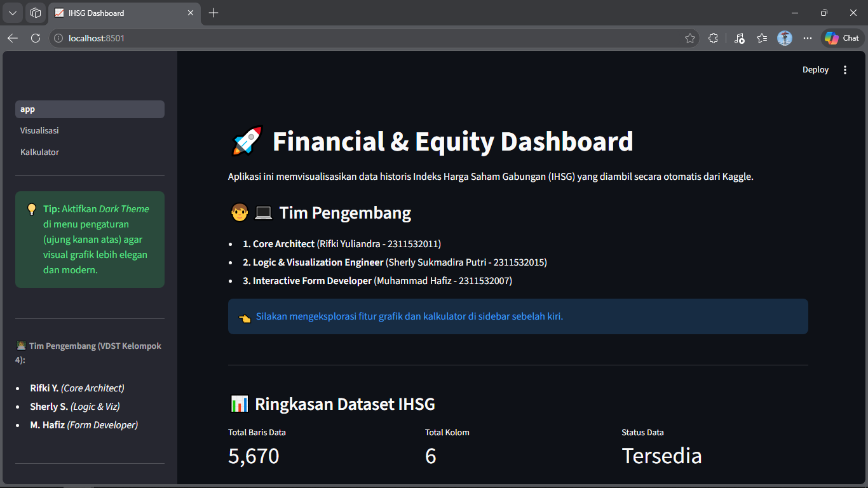
Task: Open a new browser tab
Action: coord(214,13)
